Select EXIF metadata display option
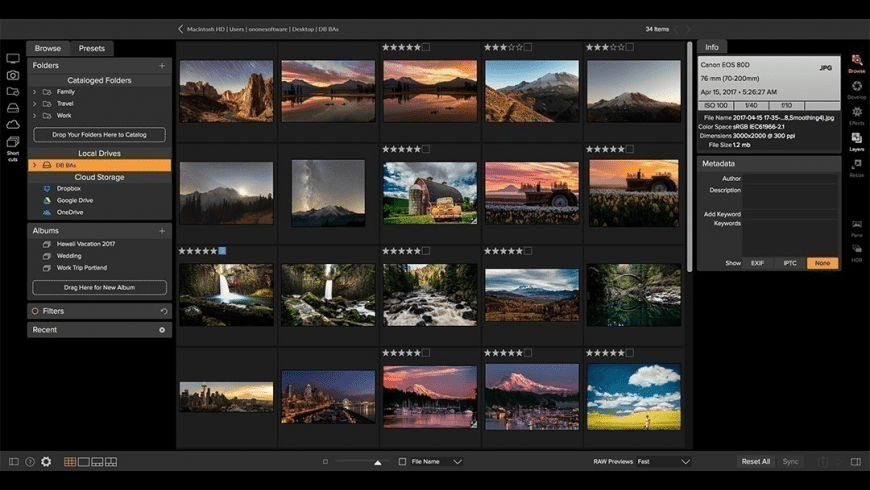This screenshot has width=870, height=490. 758,263
